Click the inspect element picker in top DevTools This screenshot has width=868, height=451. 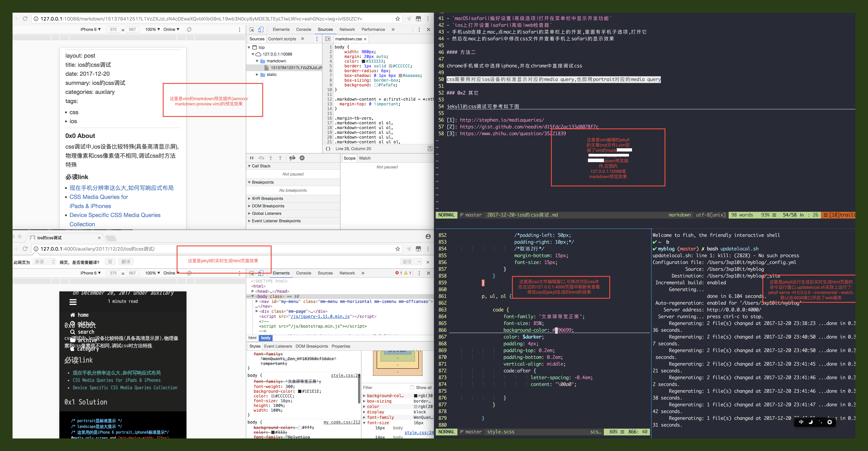click(252, 30)
